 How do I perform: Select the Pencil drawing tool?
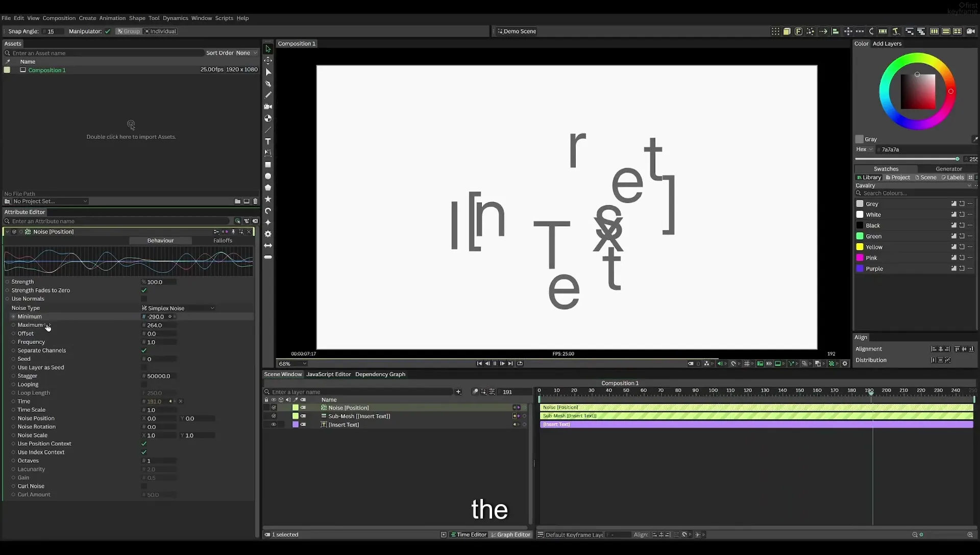click(268, 95)
